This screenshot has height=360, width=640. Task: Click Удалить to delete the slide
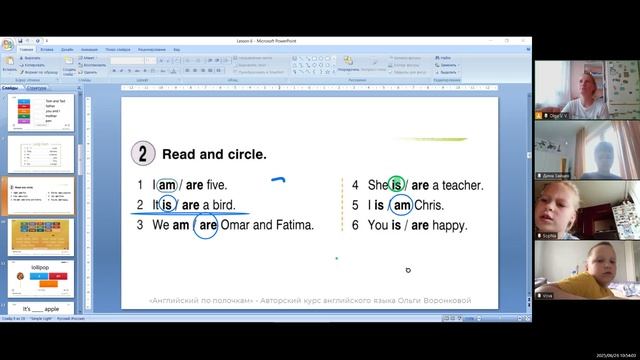pos(88,72)
